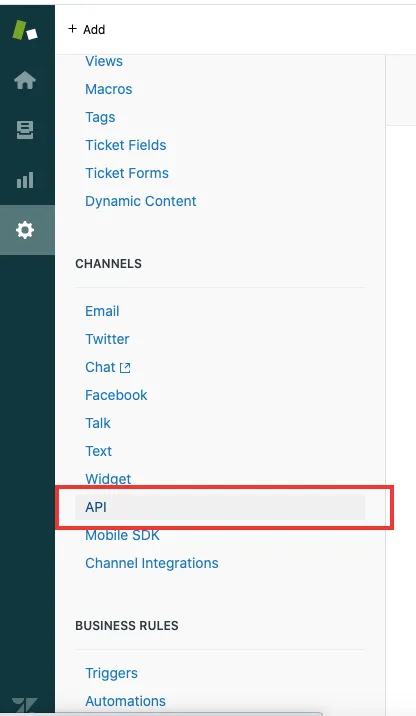Viewport: 416px width, 716px height.
Task: Open the Mobile SDK settings
Action: [x=122, y=535]
